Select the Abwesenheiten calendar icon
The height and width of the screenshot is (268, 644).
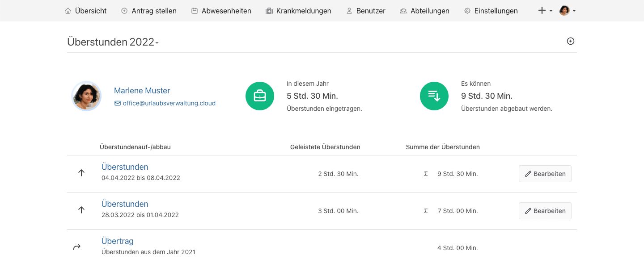click(194, 11)
